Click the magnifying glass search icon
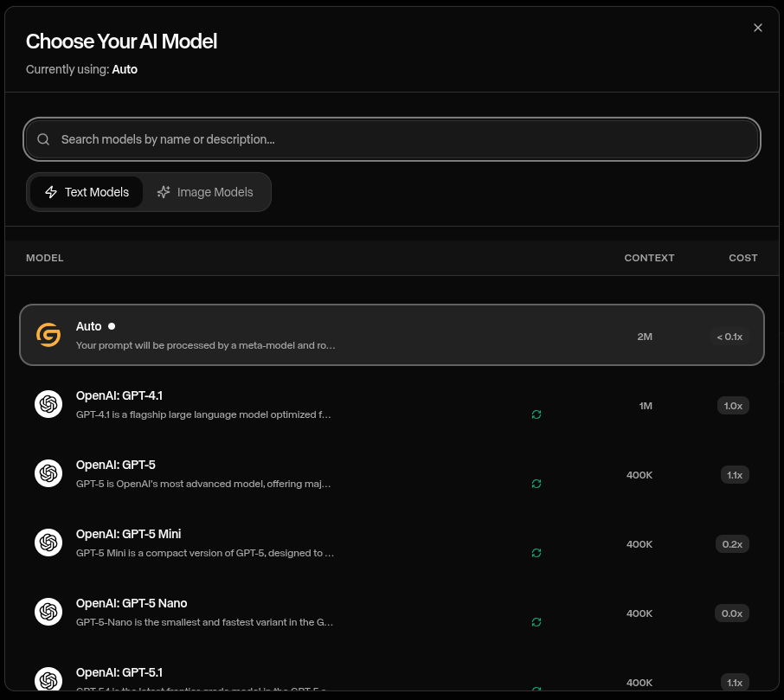This screenshot has height=700, width=784. click(x=42, y=138)
